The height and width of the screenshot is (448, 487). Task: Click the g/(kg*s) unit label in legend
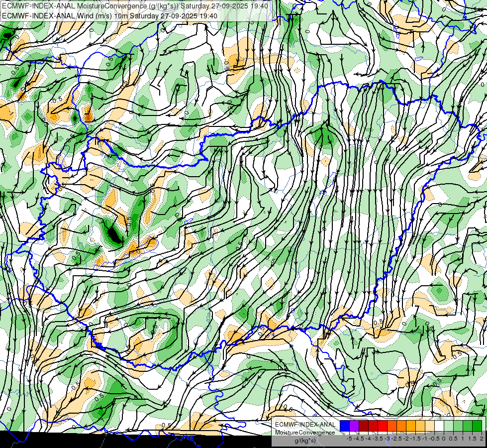(x=305, y=441)
